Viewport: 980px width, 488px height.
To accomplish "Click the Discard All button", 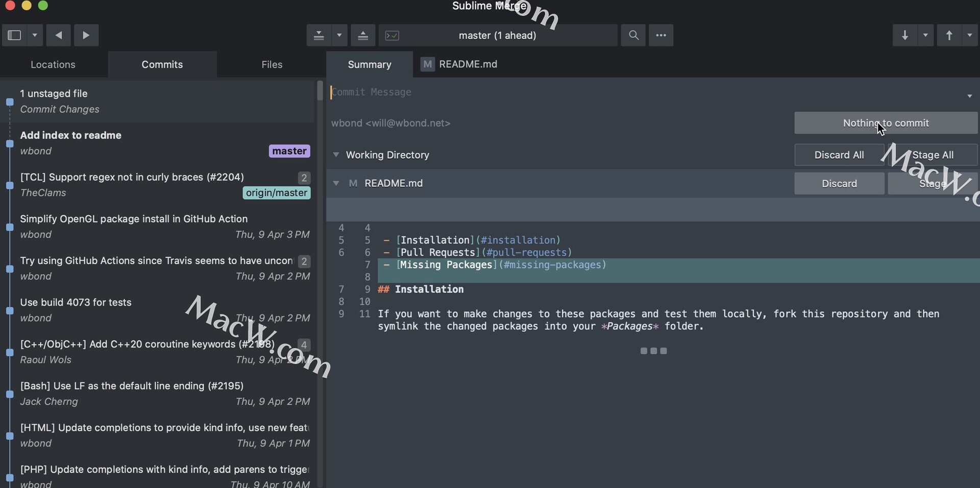I will [x=839, y=155].
